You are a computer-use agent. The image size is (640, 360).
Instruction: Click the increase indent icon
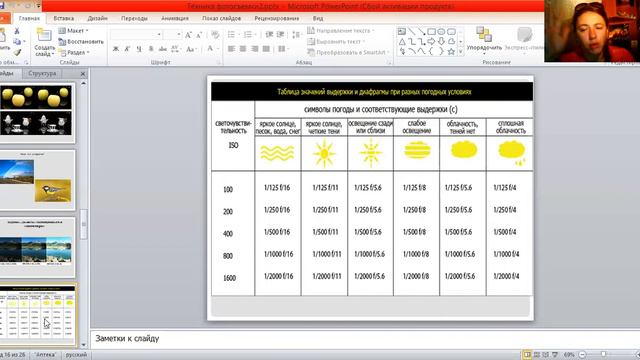point(280,35)
